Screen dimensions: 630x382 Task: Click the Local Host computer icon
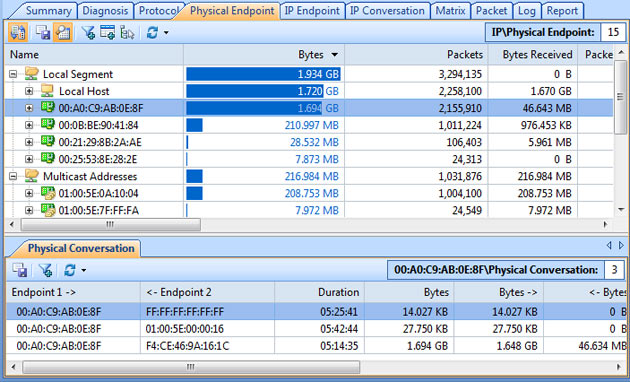point(47,91)
